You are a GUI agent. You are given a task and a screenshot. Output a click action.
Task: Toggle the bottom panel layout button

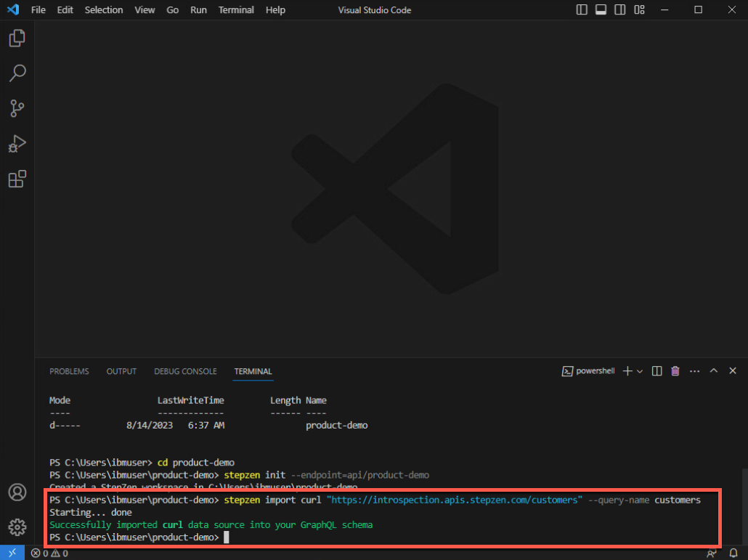601,10
